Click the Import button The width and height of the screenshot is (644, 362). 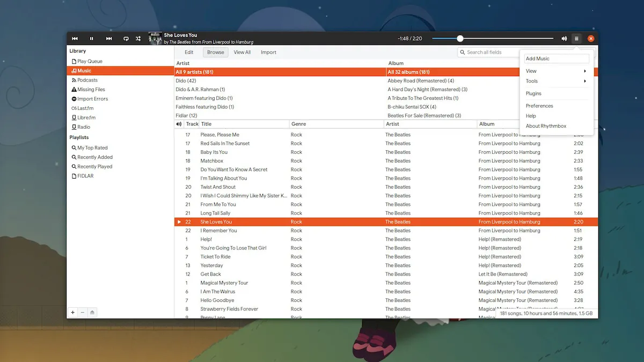268,52
